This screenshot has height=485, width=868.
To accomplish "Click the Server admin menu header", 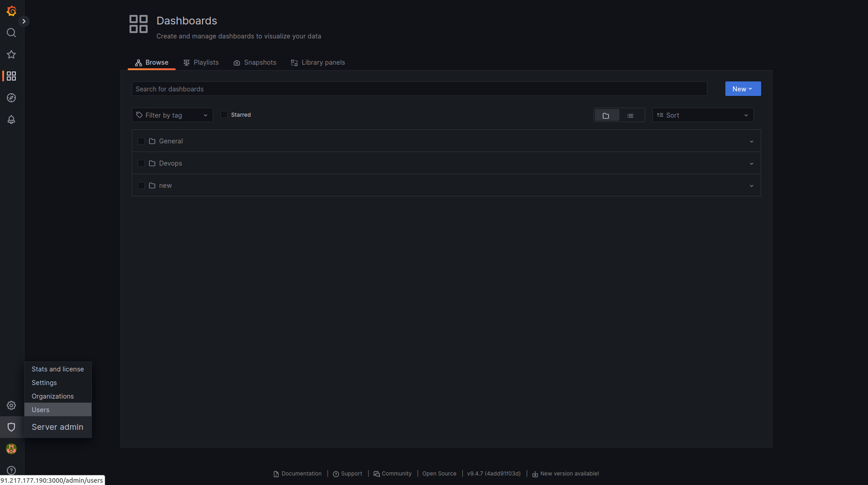I will point(58,427).
